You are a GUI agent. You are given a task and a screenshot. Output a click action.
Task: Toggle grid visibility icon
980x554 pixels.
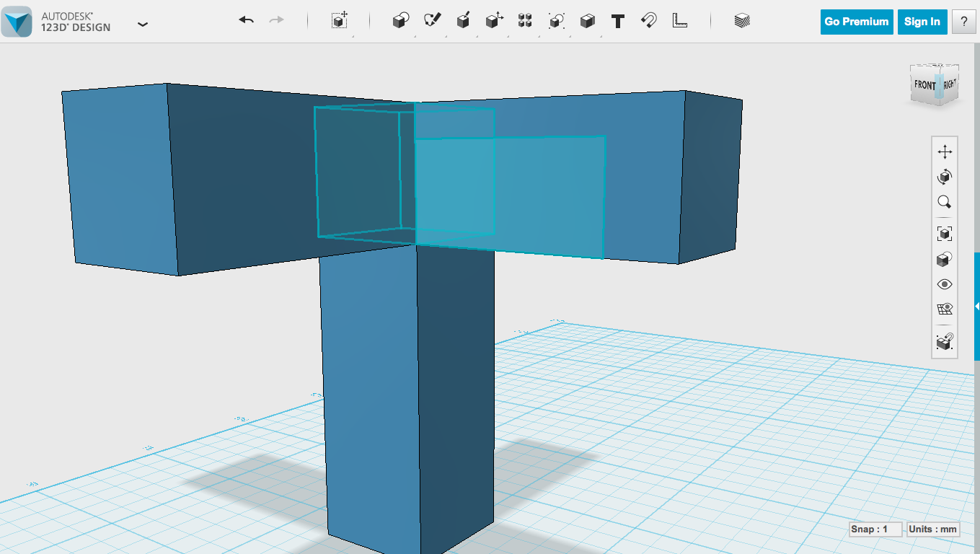945,309
